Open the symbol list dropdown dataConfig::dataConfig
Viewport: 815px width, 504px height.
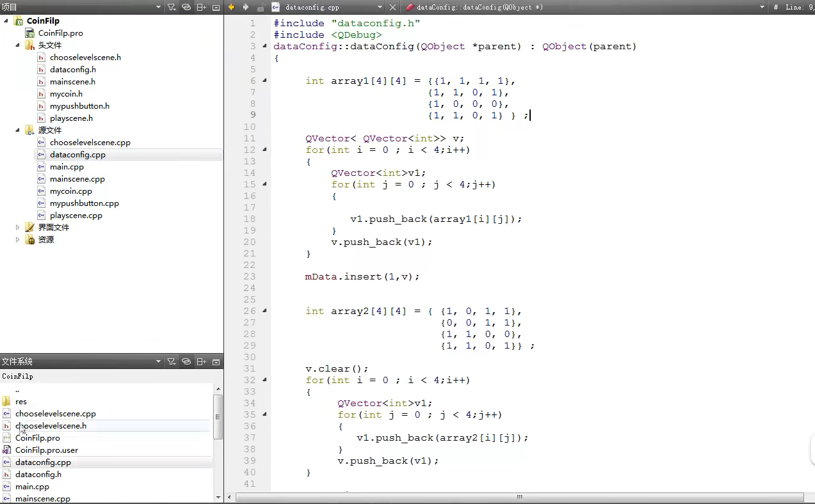tap(763, 7)
